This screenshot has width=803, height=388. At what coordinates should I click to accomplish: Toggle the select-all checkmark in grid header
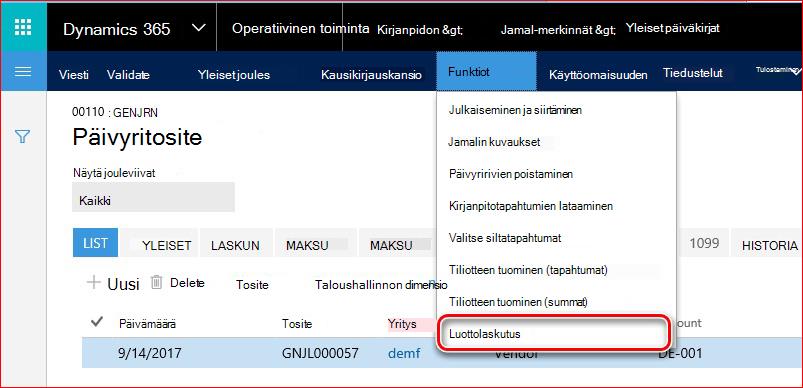[x=96, y=322]
